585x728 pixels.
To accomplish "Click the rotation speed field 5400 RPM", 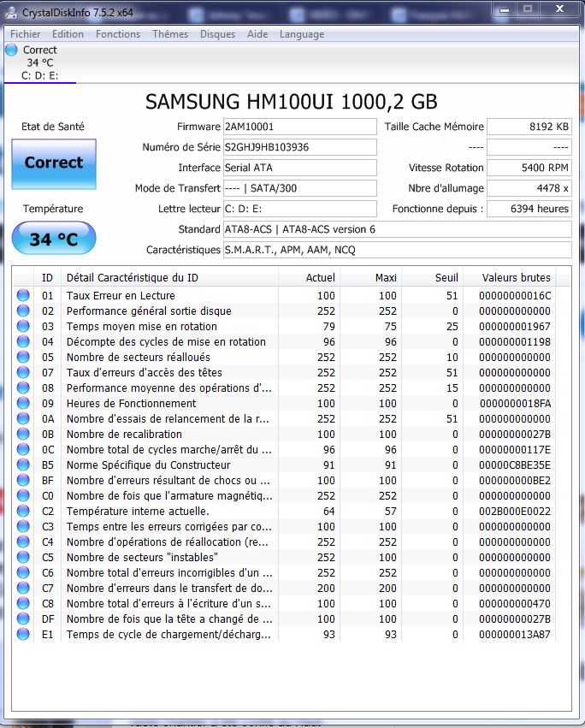I will [x=529, y=168].
